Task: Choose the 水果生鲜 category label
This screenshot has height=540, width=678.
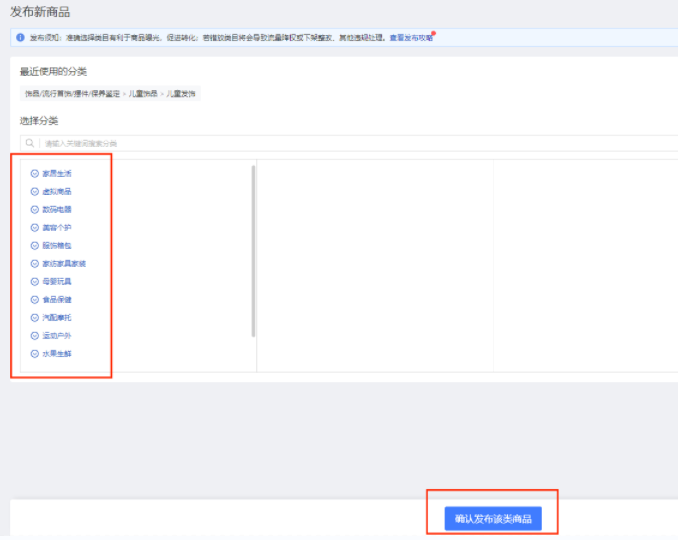Action: pos(57,354)
